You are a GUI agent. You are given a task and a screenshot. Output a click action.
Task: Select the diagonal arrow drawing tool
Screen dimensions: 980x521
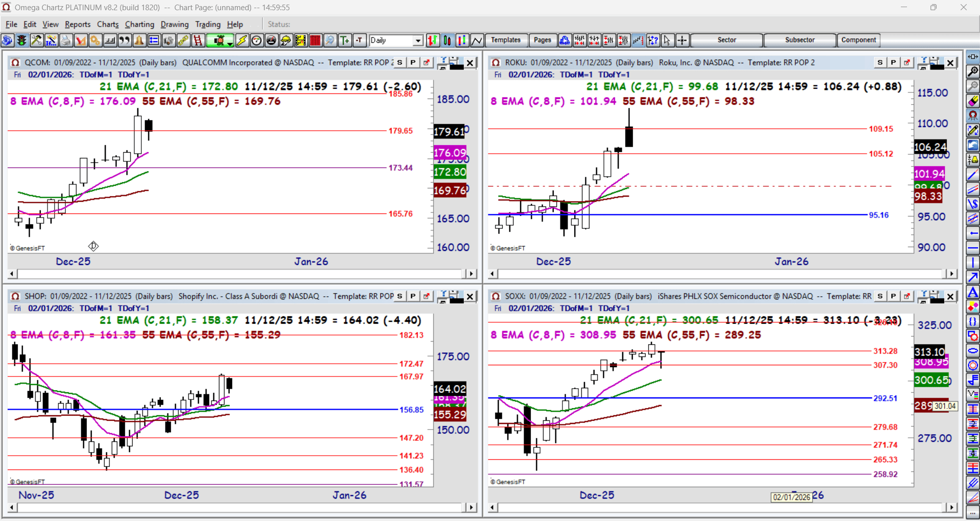click(x=973, y=278)
